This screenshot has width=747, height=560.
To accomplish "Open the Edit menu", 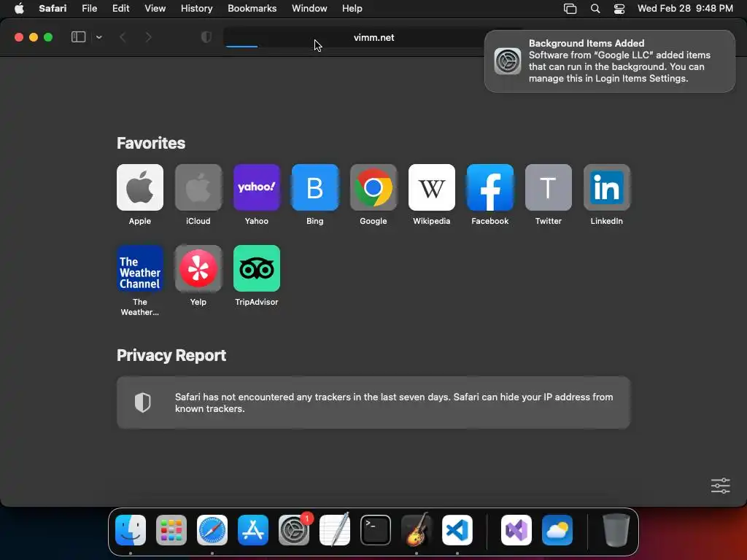I will 120,8.
